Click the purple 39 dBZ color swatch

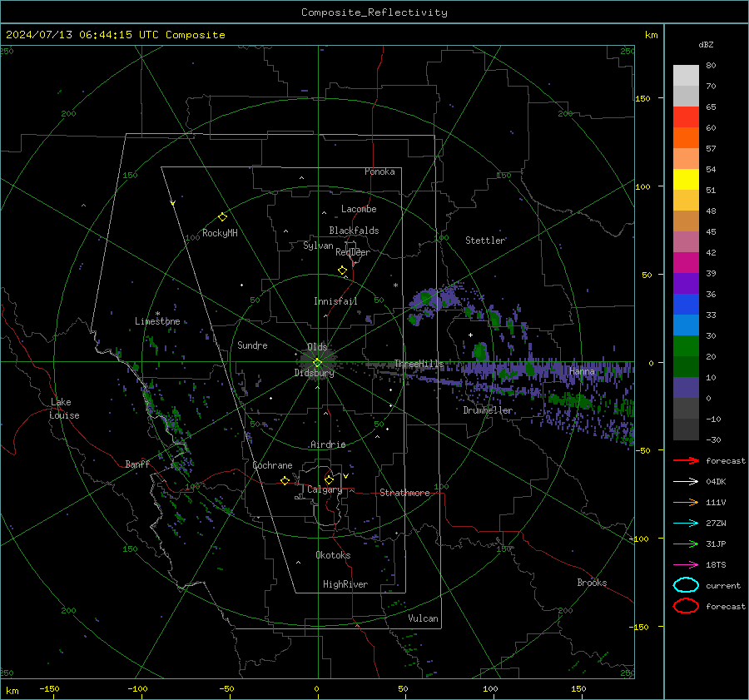[686, 283]
